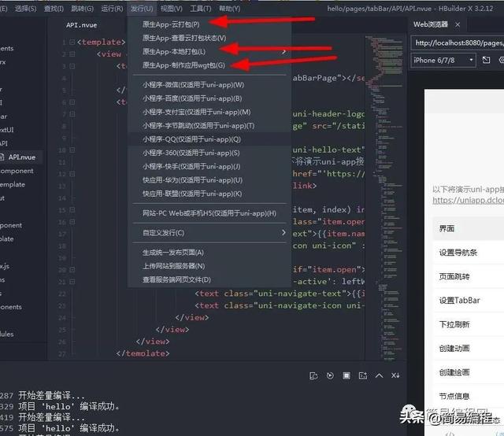Select 小程序-支付宝(仅适用于uni-app)(M)
This screenshot has height=436, width=504.
tap(209, 112)
